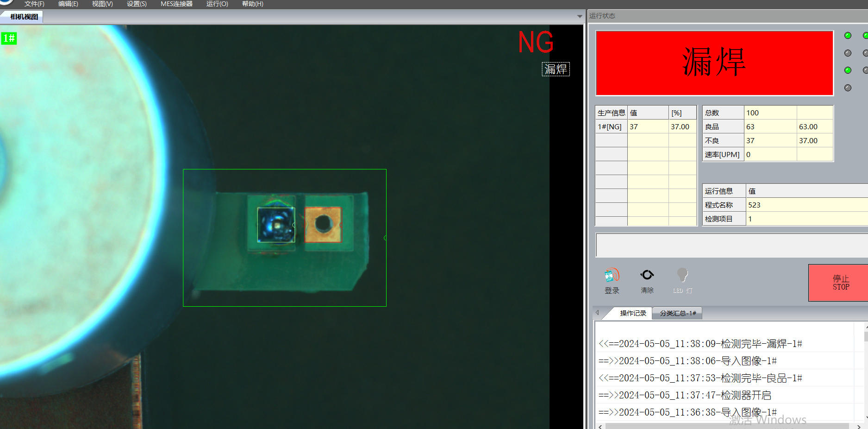The height and width of the screenshot is (429, 868).
Task: Open the camera view panel dropdown arrow
Action: point(580,17)
